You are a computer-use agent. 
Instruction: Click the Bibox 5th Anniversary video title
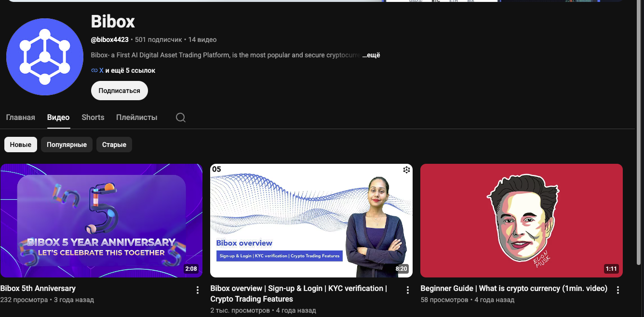click(38, 288)
